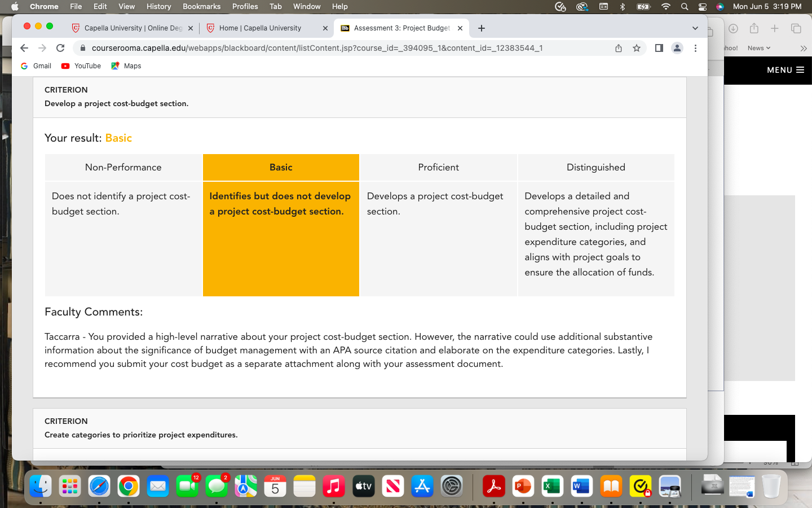
Task: Open Microsoft Word from the dock
Action: (581, 486)
